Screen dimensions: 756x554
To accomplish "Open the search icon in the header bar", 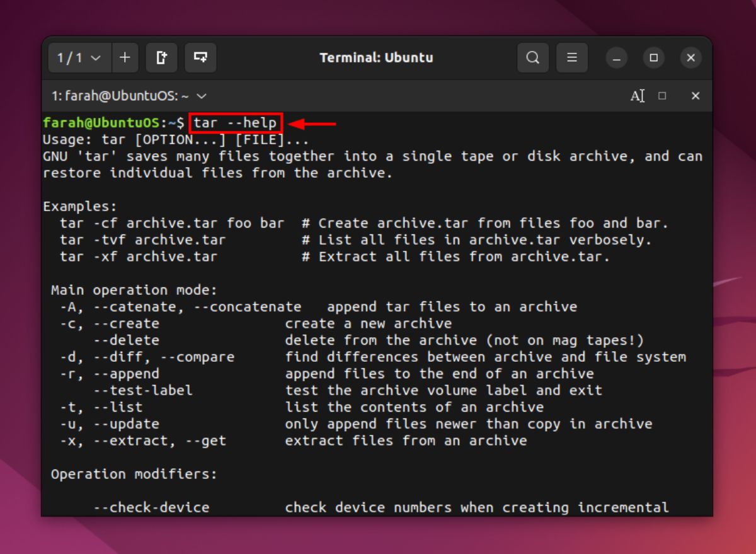I will (533, 57).
